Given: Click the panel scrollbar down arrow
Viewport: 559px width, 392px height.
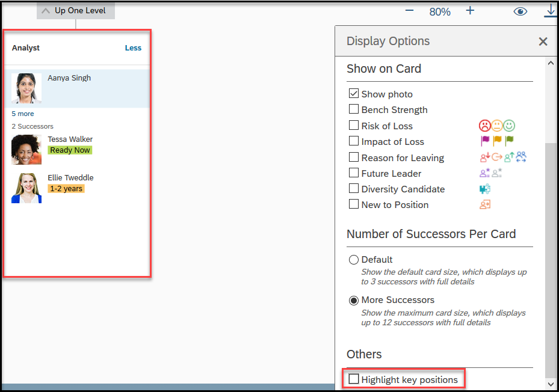Looking at the screenshot, I should tap(551, 384).
